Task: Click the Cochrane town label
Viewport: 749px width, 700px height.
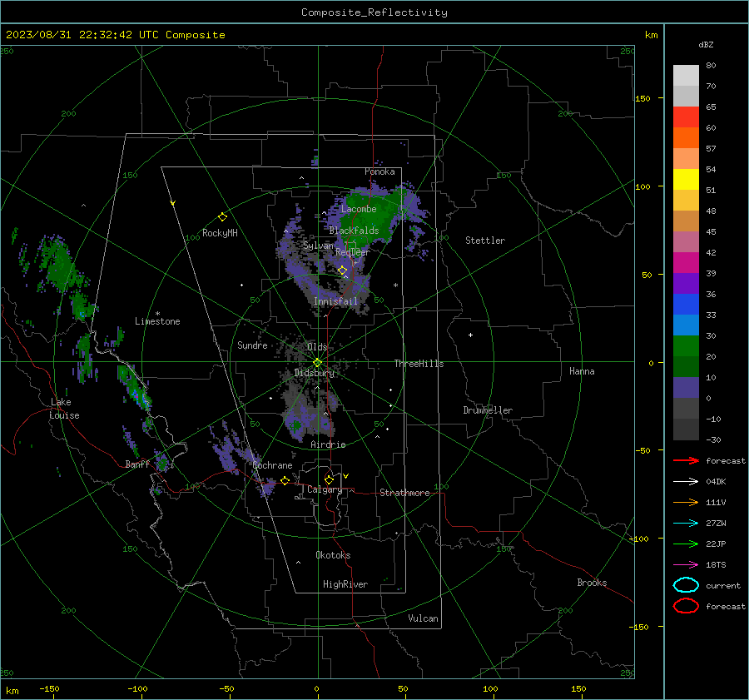Action: pyautogui.click(x=272, y=465)
